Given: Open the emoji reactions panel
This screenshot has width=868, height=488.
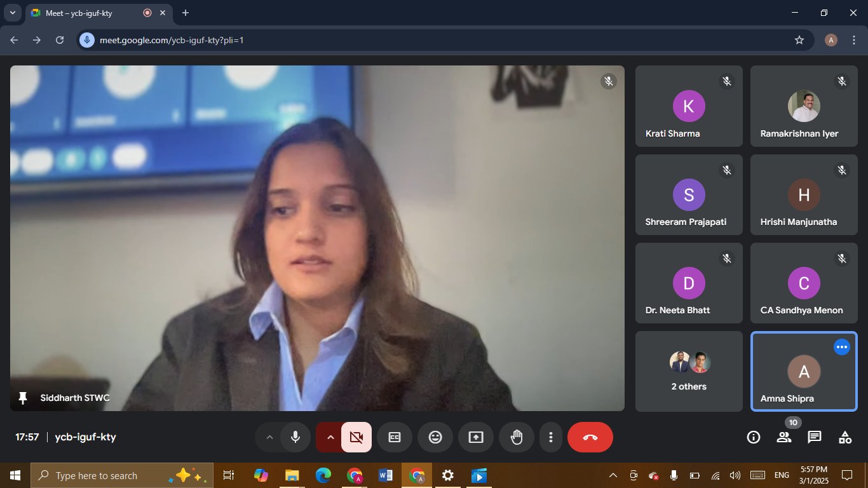Looking at the screenshot, I should tap(435, 437).
